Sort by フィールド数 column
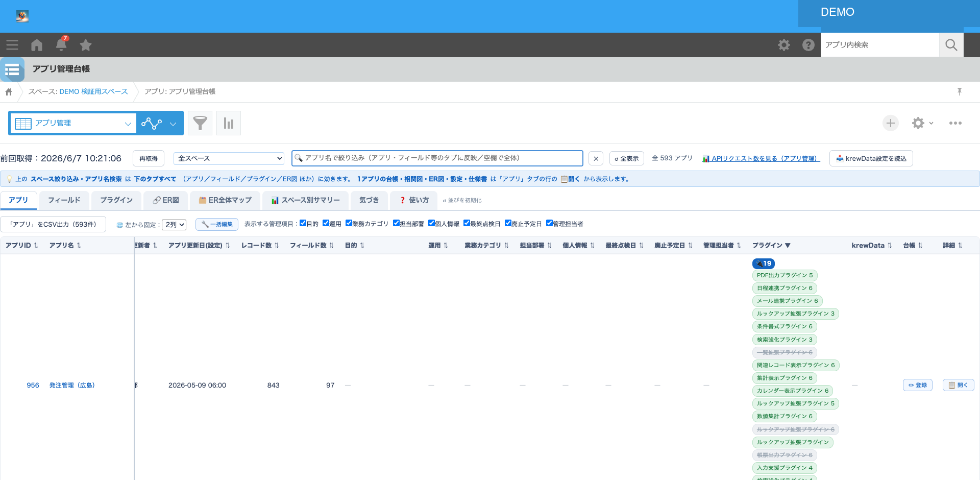Screen dimensions: 980x480 click(312, 246)
